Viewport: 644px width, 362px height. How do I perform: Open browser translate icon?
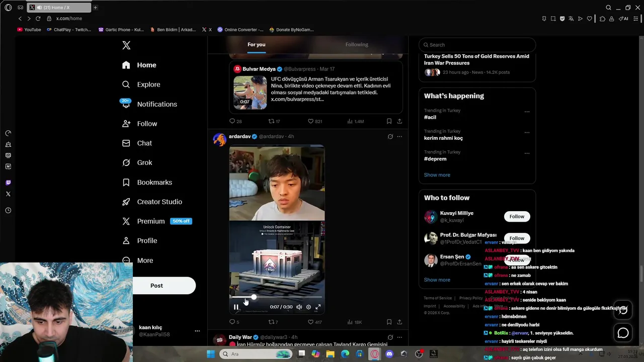coord(571,19)
